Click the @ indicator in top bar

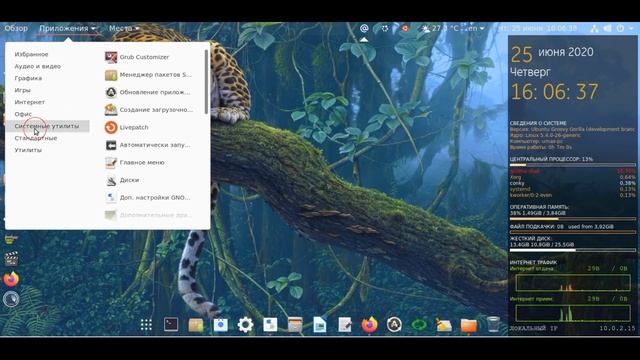click(x=364, y=28)
